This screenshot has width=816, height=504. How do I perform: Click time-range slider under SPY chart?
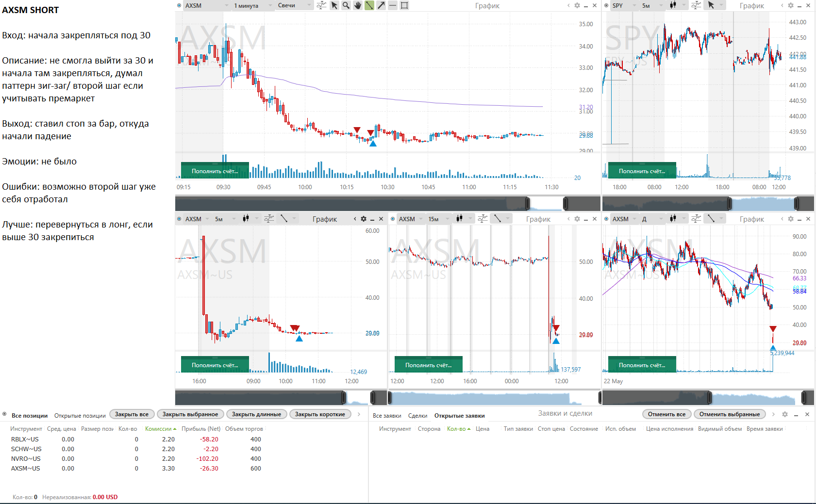(x=708, y=203)
